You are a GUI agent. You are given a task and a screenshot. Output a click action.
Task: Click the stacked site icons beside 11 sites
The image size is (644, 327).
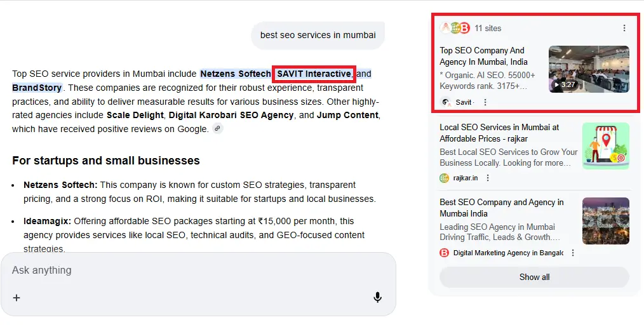[x=455, y=28]
